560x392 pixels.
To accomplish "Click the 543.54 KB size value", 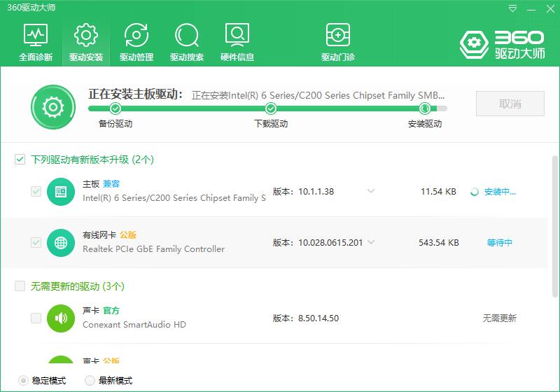I will 439,243.
